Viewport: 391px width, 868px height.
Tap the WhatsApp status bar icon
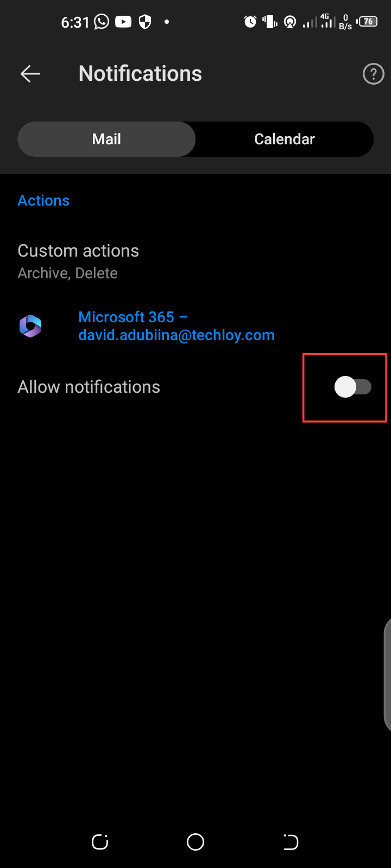[102, 22]
